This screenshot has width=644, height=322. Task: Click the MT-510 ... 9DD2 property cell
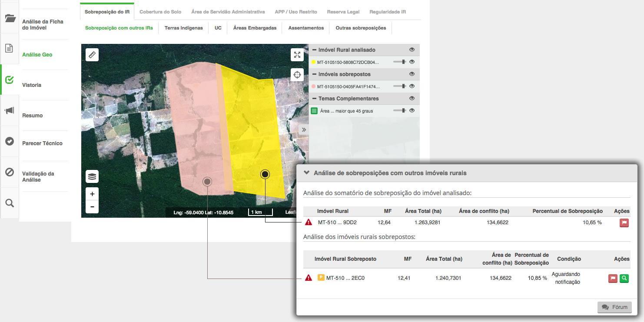coord(337,222)
